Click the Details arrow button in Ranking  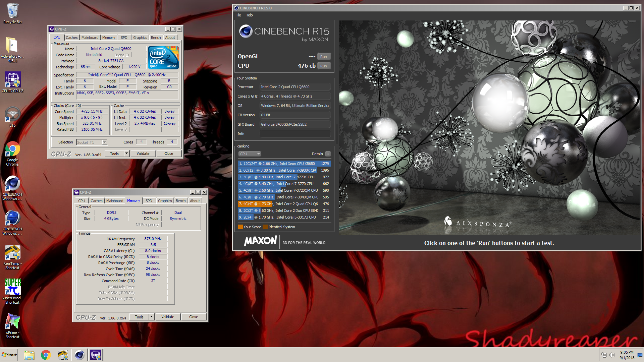[x=328, y=154]
